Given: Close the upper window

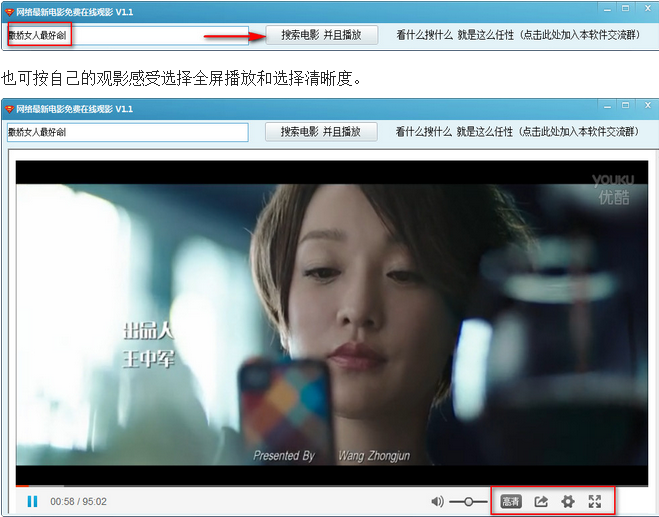Looking at the screenshot, I should click(648, 8).
